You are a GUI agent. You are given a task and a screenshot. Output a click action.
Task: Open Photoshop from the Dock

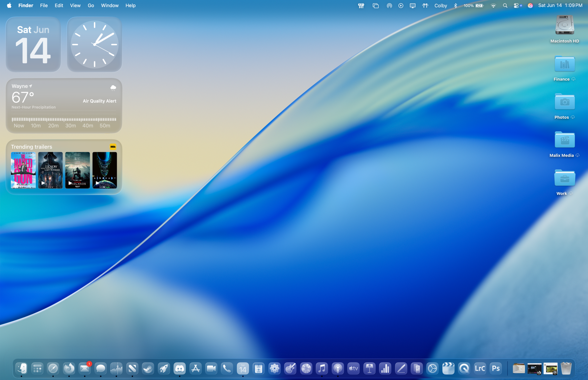(496, 368)
